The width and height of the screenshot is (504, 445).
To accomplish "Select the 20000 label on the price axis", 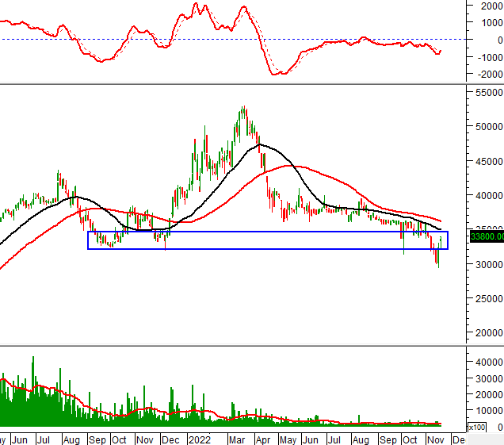I will [x=486, y=333].
